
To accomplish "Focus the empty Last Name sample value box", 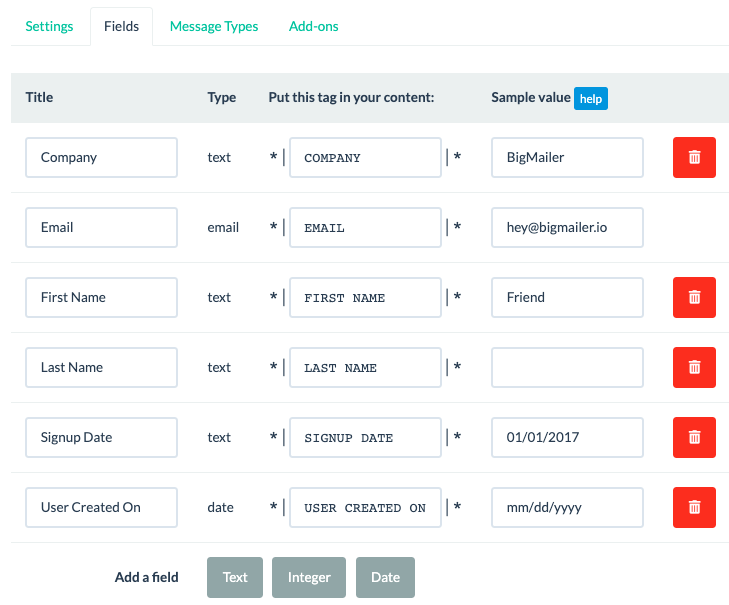I will pyautogui.click(x=567, y=367).
